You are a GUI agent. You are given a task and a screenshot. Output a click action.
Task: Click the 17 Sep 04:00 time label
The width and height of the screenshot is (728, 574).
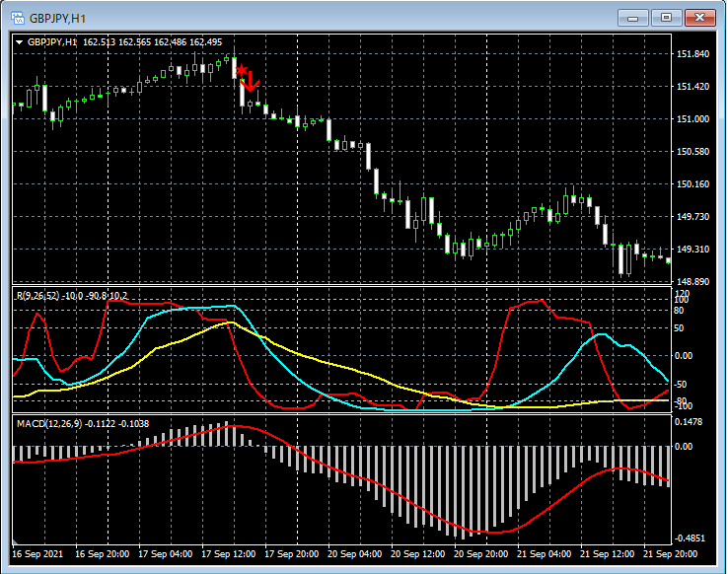tap(166, 554)
